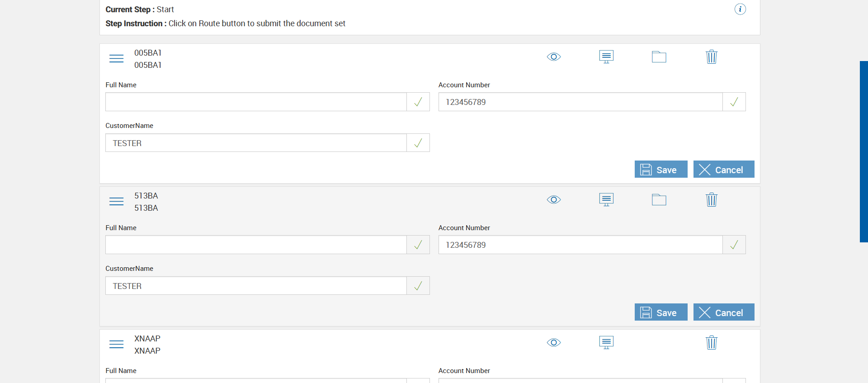Delete the XNAAP document
The height and width of the screenshot is (383, 868).
(711, 343)
